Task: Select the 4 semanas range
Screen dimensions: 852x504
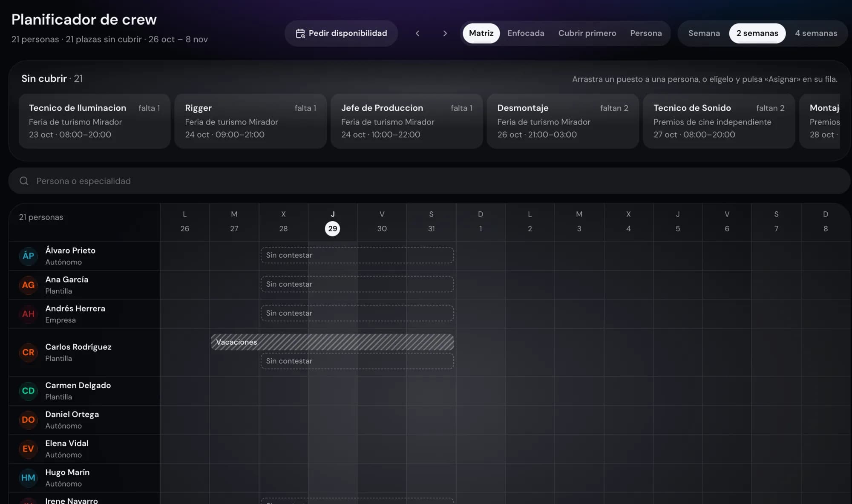Action: click(816, 33)
